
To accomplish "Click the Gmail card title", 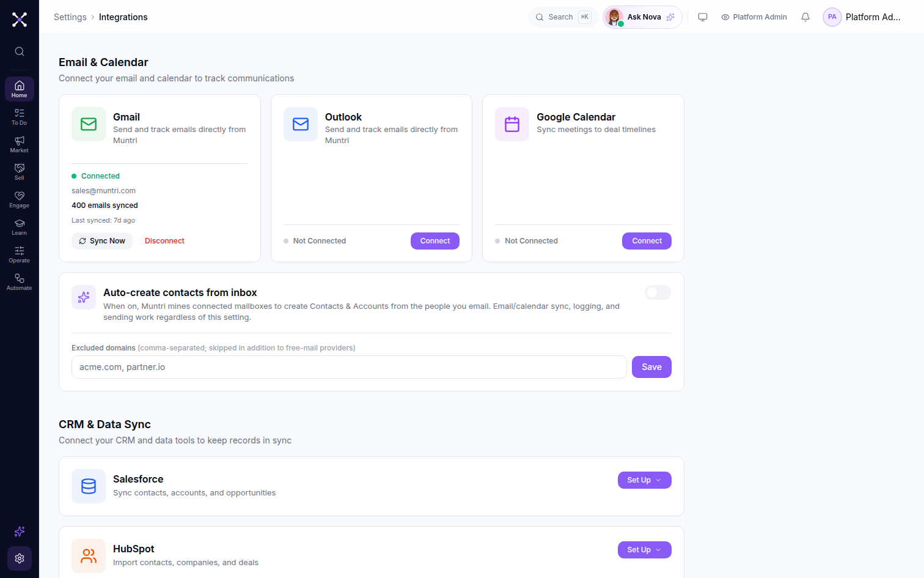I will click(x=127, y=117).
